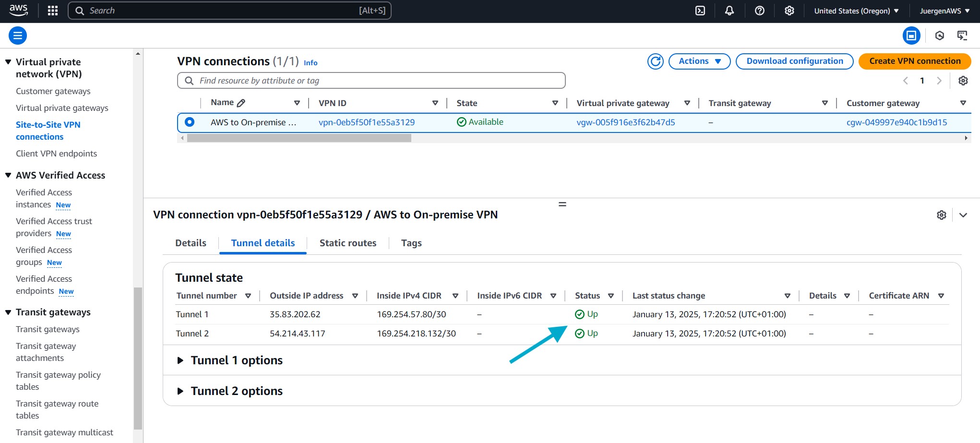Open the notifications bell
The height and width of the screenshot is (443, 980).
[729, 11]
